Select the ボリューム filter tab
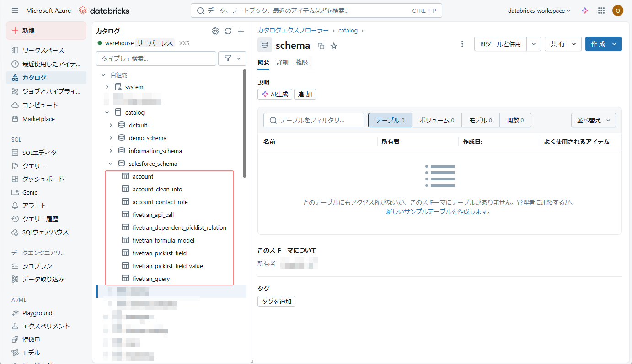The image size is (632, 364). pyautogui.click(x=437, y=120)
